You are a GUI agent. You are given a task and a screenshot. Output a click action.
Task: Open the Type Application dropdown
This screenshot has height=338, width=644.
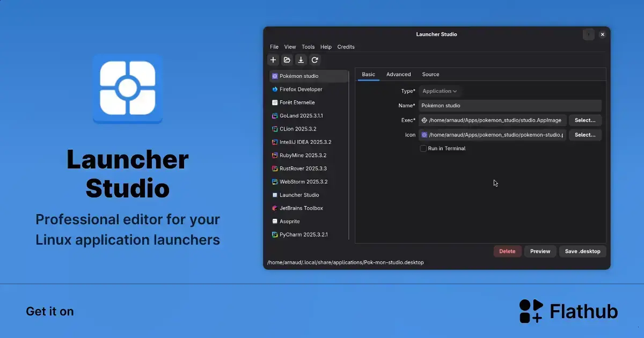point(440,91)
